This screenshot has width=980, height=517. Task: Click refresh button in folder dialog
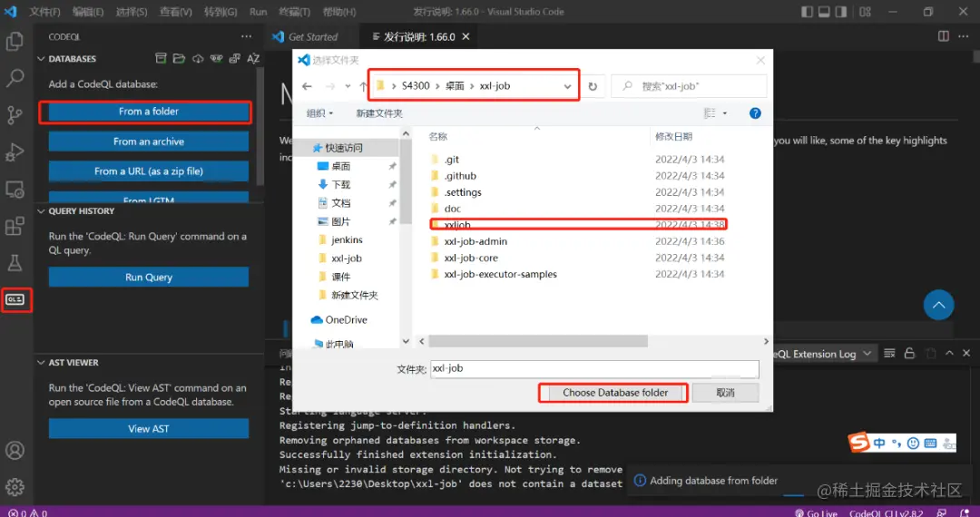coord(593,86)
